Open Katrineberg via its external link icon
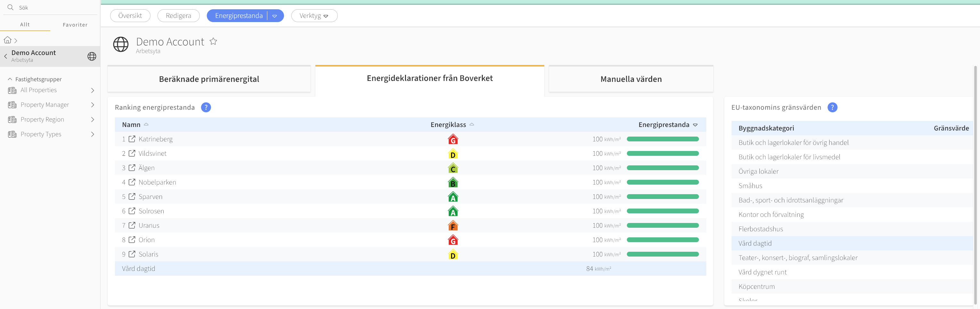This screenshot has width=980, height=309. tap(132, 139)
